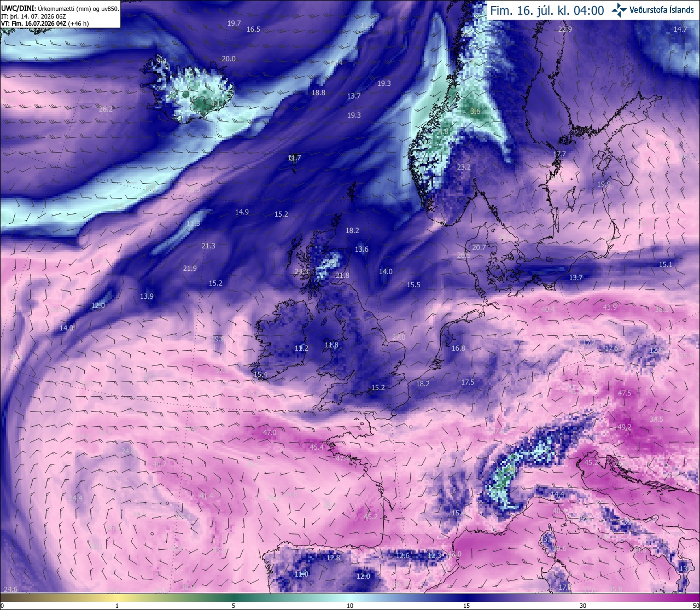Click the 43.9 value over the Baltic coast
This screenshot has height=610, width=700.
610,307
